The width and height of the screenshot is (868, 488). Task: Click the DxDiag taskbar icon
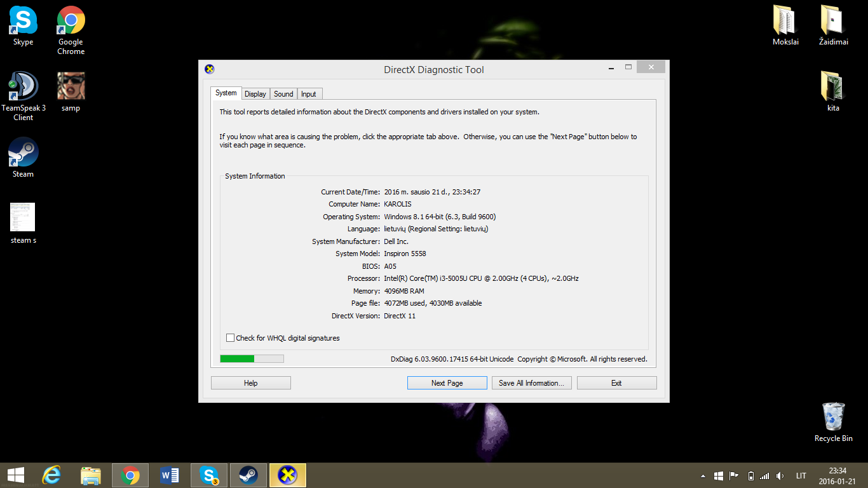click(x=288, y=475)
